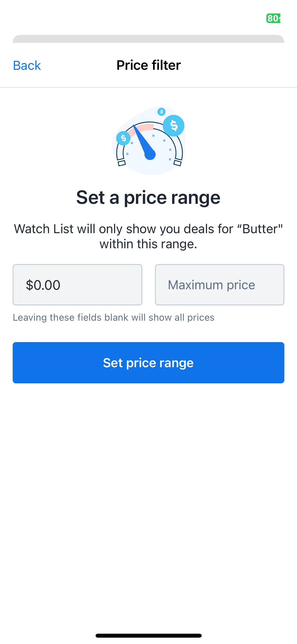
Task: Click the Set price range button
Action: (148, 363)
